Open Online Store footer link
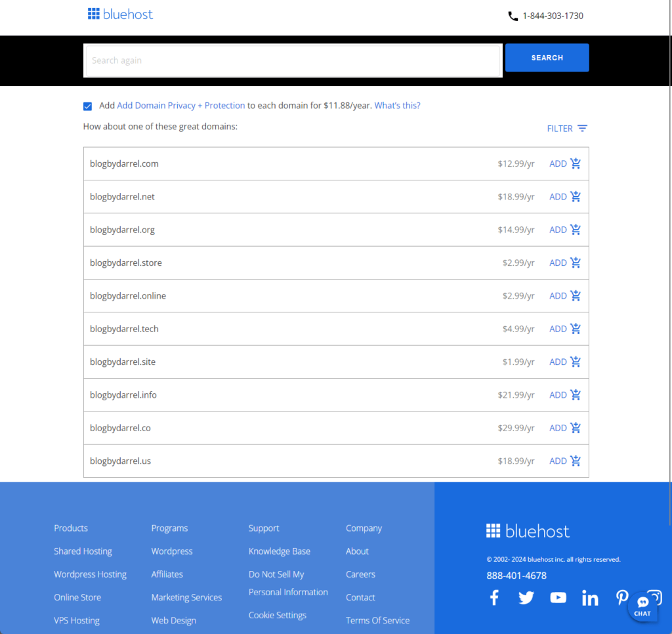This screenshot has height=634, width=672. (77, 597)
